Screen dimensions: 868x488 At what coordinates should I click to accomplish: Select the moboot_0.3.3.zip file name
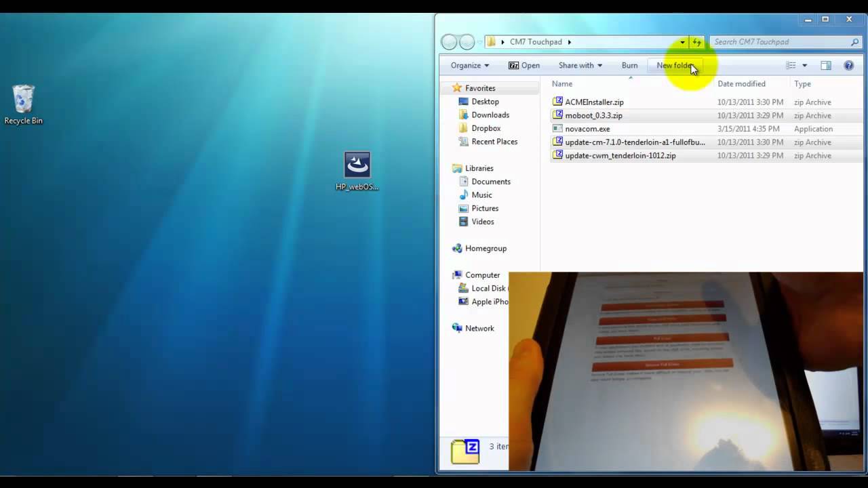pyautogui.click(x=593, y=115)
